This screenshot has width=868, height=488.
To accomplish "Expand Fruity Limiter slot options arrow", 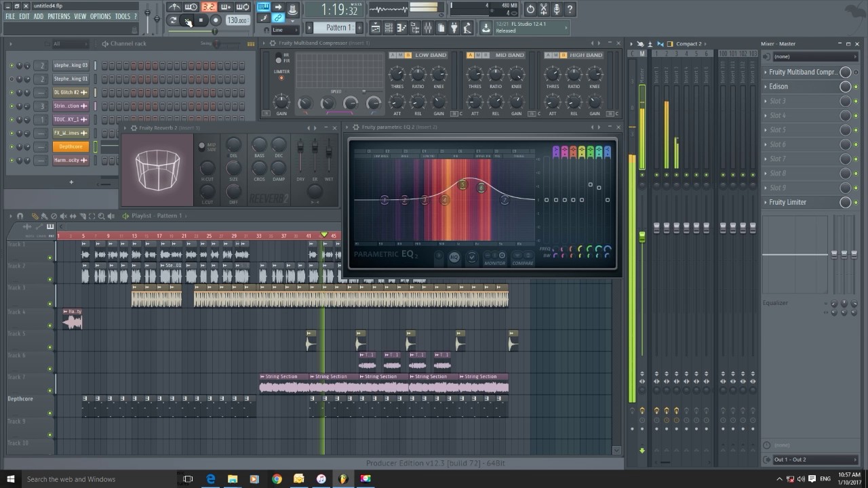I will [765, 202].
